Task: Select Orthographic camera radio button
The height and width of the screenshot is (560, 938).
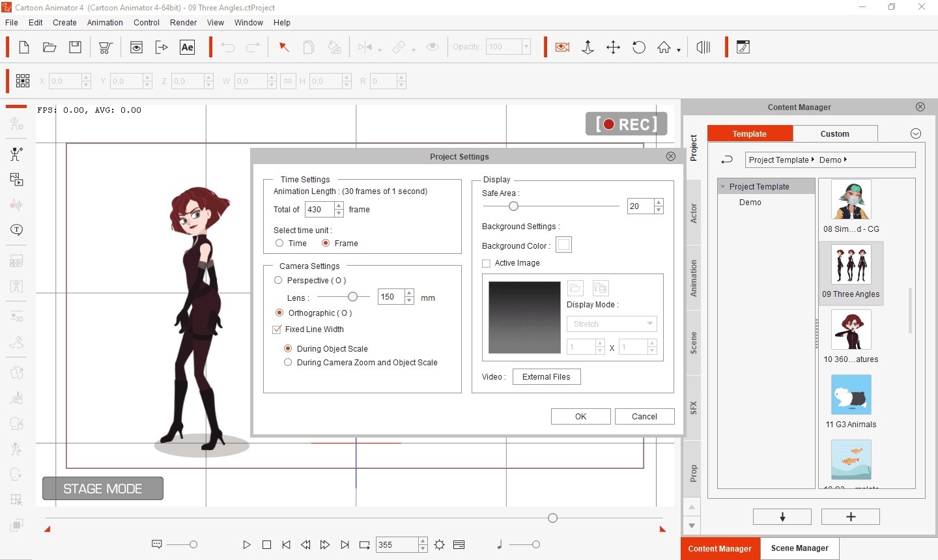Action: pos(279,313)
